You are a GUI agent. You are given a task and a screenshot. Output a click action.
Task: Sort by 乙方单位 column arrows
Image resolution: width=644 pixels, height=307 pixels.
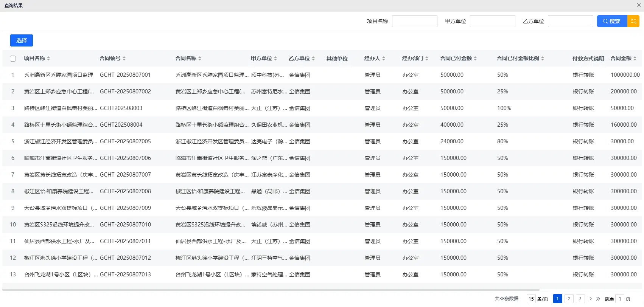tap(313, 58)
